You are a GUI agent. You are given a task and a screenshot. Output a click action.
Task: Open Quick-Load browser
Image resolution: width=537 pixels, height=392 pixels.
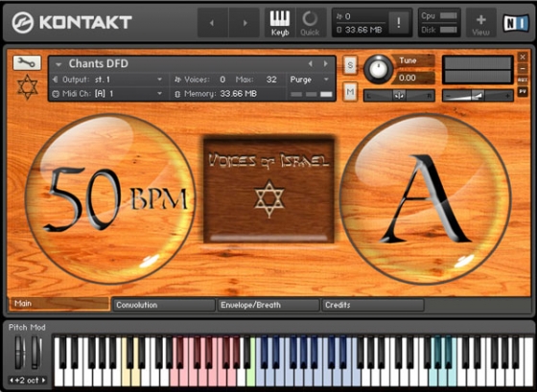[310, 23]
